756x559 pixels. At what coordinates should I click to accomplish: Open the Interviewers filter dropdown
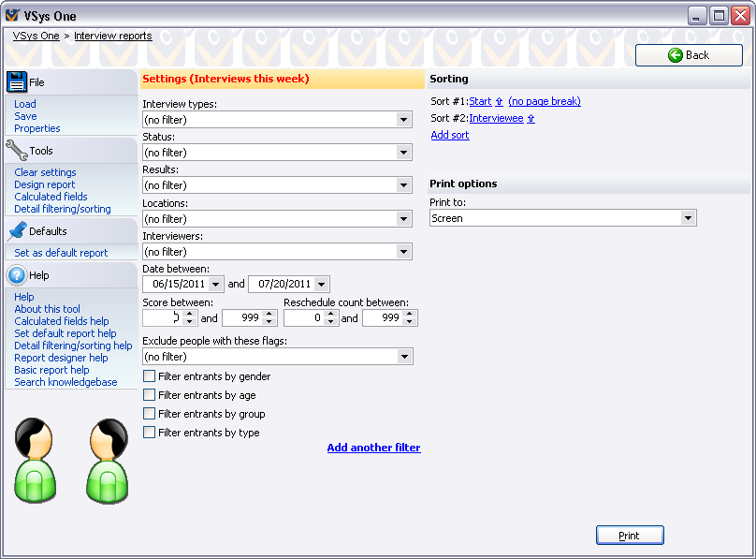[x=403, y=252]
